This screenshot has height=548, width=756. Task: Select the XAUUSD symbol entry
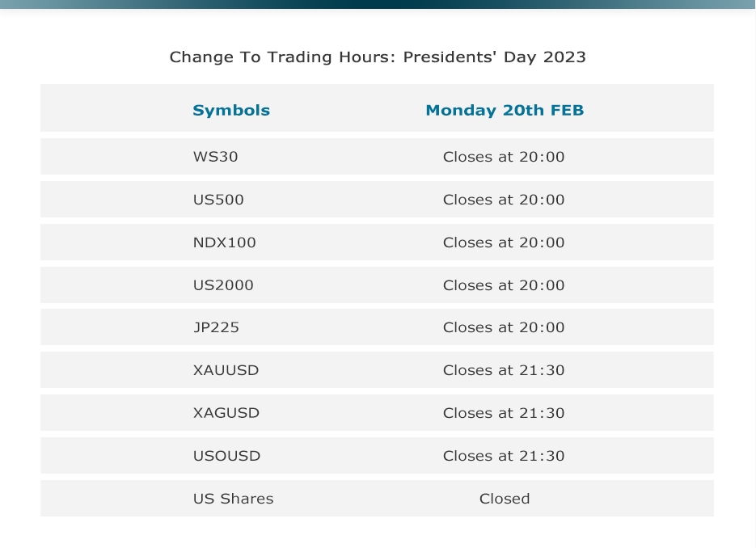tap(226, 370)
